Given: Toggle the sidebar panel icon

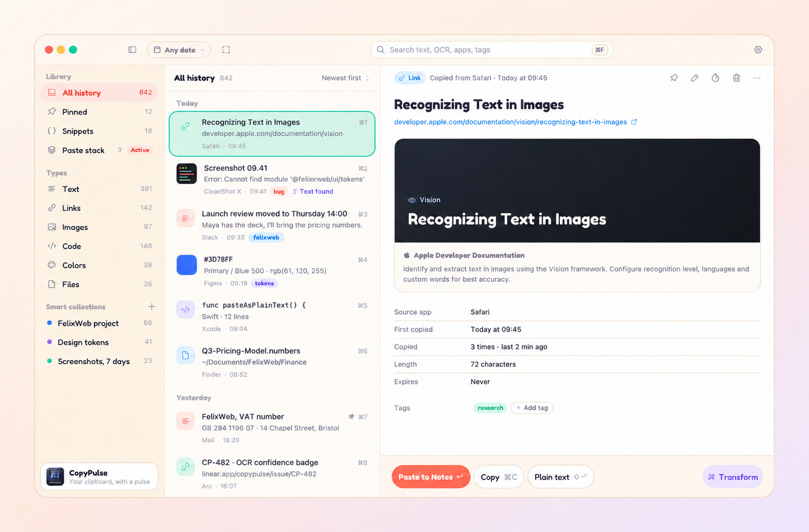Looking at the screenshot, I should click(132, 50).
